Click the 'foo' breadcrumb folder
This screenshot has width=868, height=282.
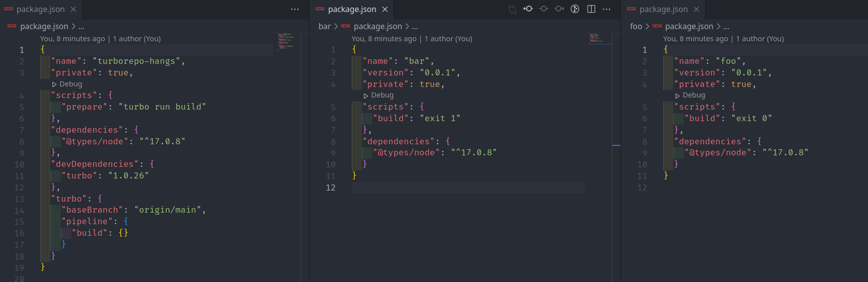click(636, 26)
